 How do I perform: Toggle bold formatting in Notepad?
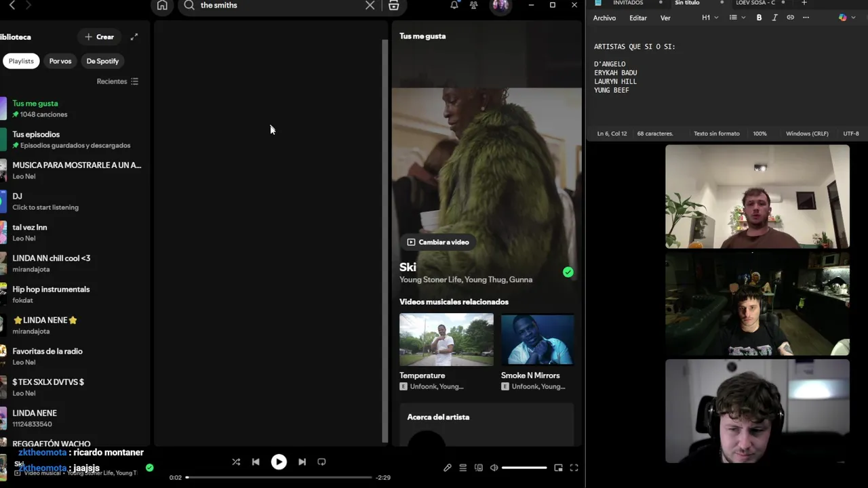(759, 18)
